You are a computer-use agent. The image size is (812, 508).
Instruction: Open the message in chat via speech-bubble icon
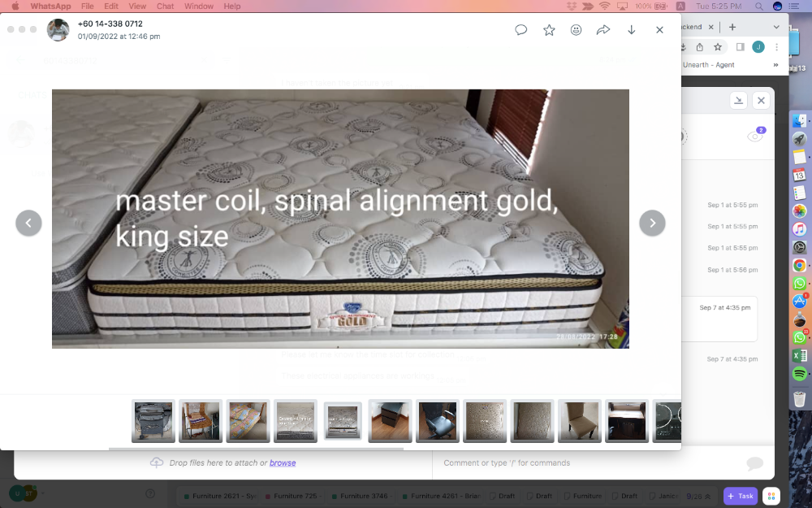tap(520, 29)
